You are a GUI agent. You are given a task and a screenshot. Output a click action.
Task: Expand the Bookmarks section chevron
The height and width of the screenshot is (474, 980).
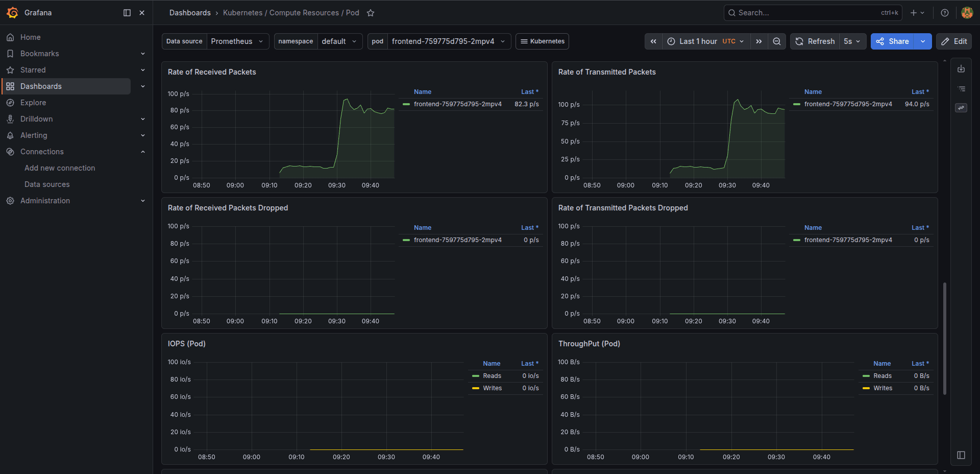click(143, 54)
